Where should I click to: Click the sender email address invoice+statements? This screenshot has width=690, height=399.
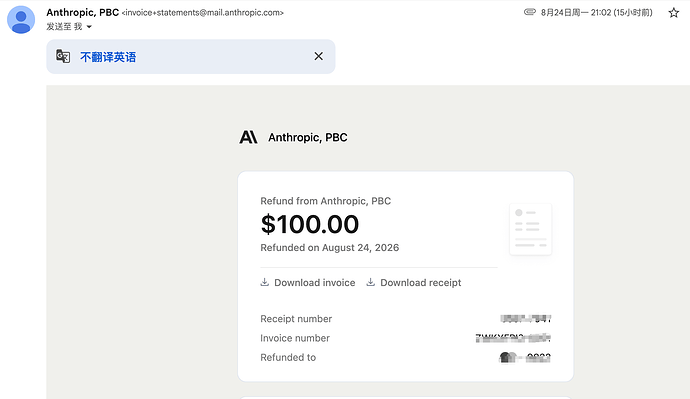[202, 13]
